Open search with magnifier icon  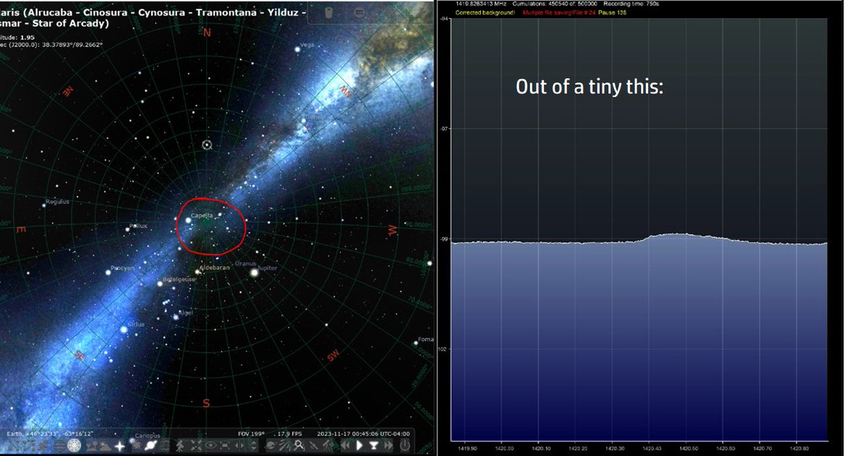pos(299,446)
